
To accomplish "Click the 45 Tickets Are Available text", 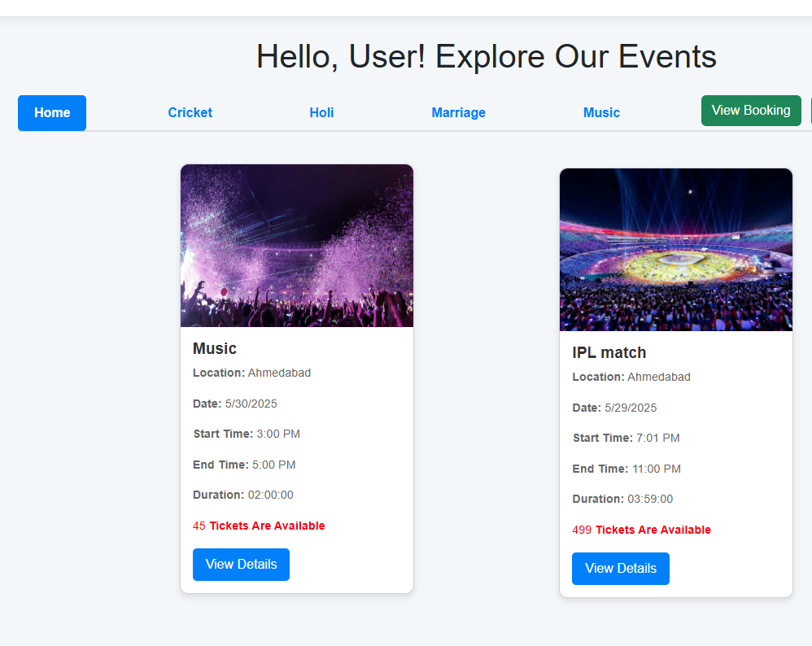I will [259, 526].
